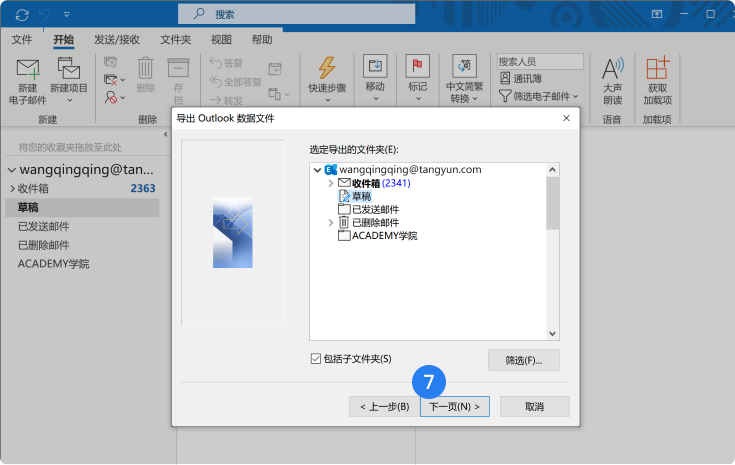Click Back (上一步(B)) button
Image resolution: width=735 pixels, height=465 pixels.
[x=384, y=406]
